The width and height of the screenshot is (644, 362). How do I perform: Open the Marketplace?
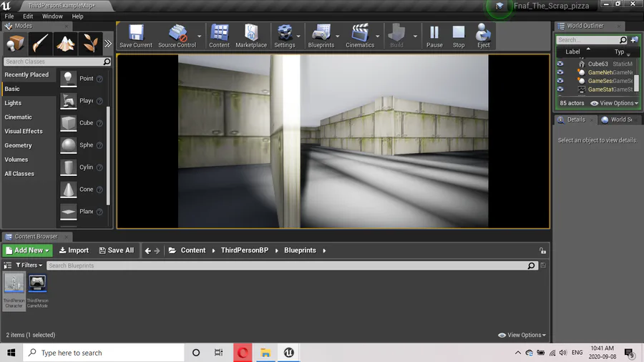(x=251, y=36)
